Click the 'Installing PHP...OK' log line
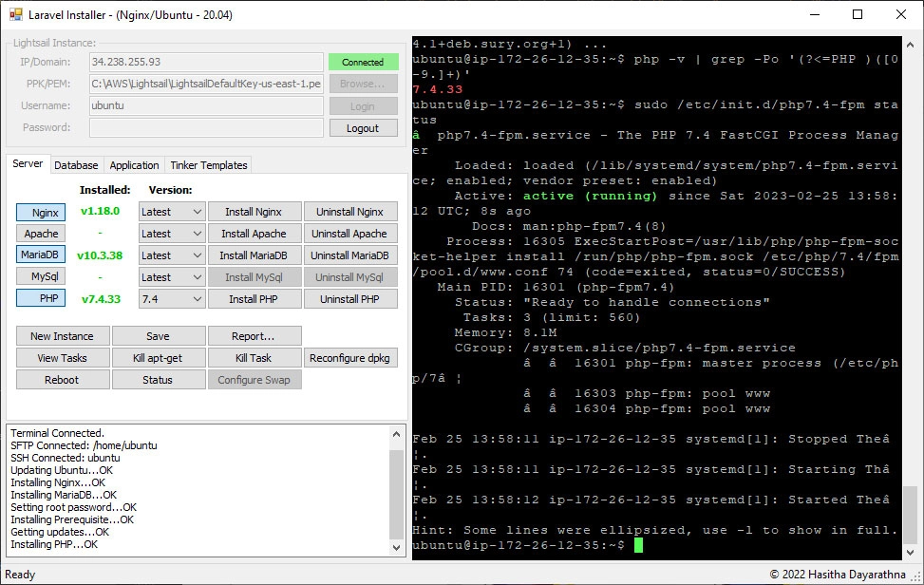This screenshot has height=585, width=924. pos(54,544)
